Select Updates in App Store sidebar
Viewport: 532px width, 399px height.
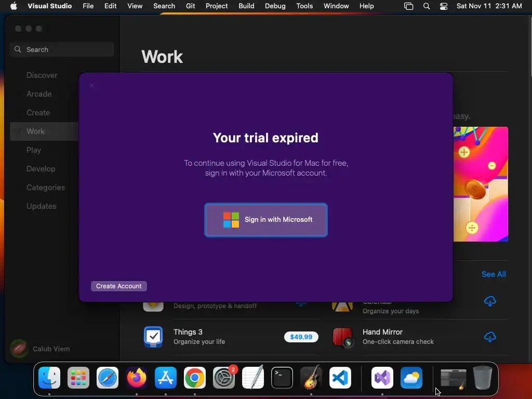42,206
